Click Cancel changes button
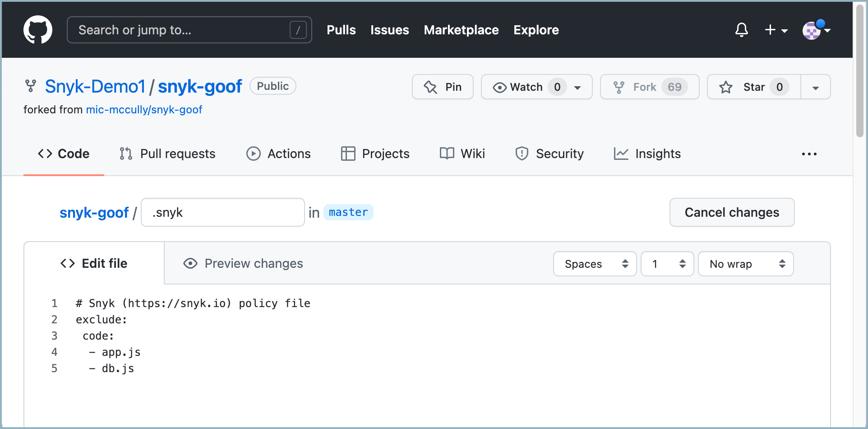This screenshot has height=429, width=868. (732, 212)
